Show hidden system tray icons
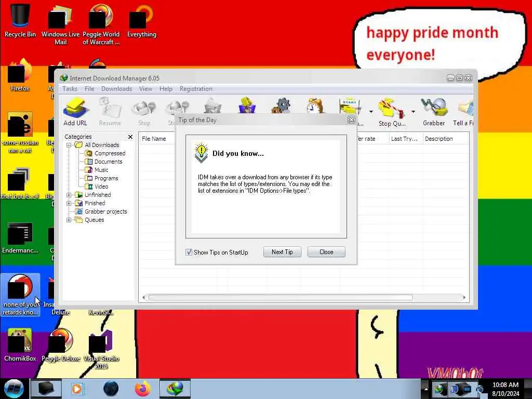Viewport: 532px width, 399px height. pos(426,389)
